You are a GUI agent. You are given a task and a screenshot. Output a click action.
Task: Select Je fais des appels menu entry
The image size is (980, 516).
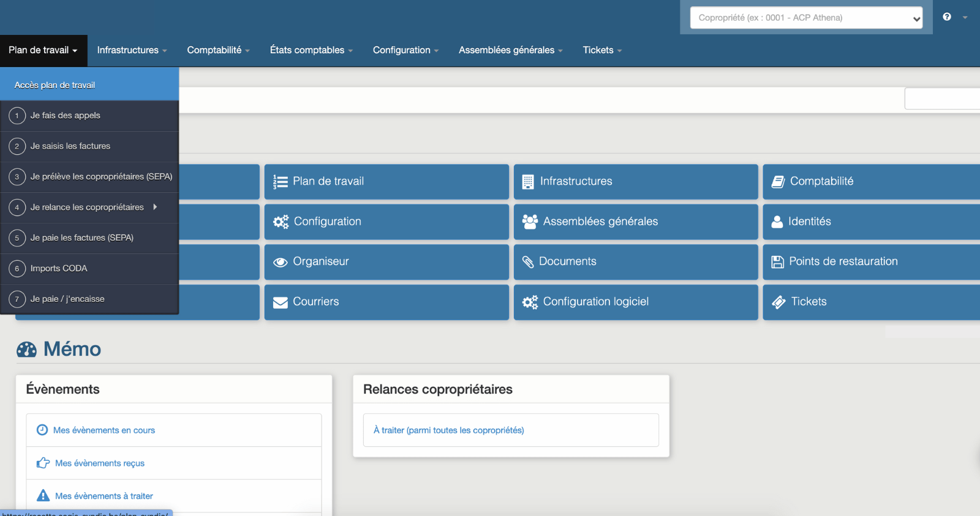(66, 116)
